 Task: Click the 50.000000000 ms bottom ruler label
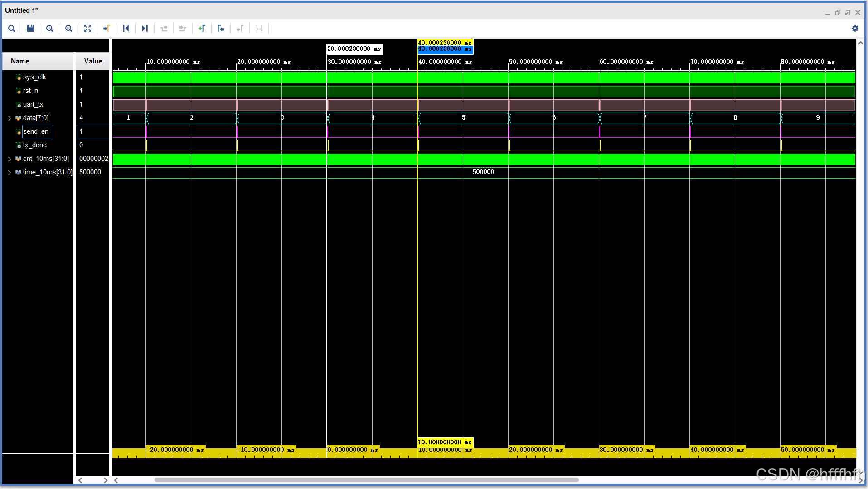807,450
